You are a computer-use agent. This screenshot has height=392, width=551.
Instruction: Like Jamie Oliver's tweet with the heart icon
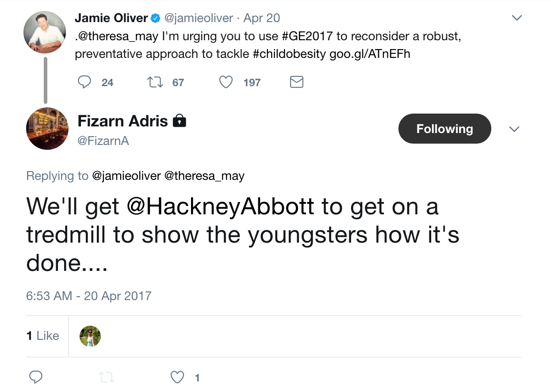pyautogui.click(x=226, y=82)
